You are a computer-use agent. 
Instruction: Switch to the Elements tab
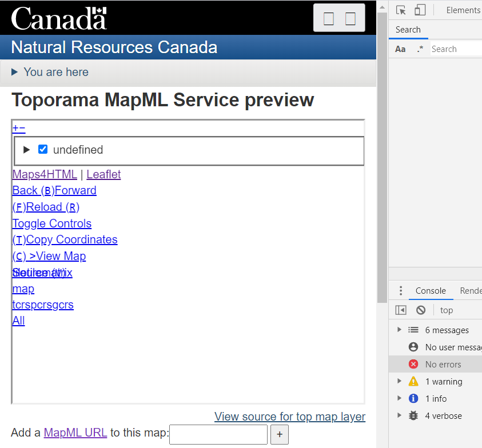point(463,10)
